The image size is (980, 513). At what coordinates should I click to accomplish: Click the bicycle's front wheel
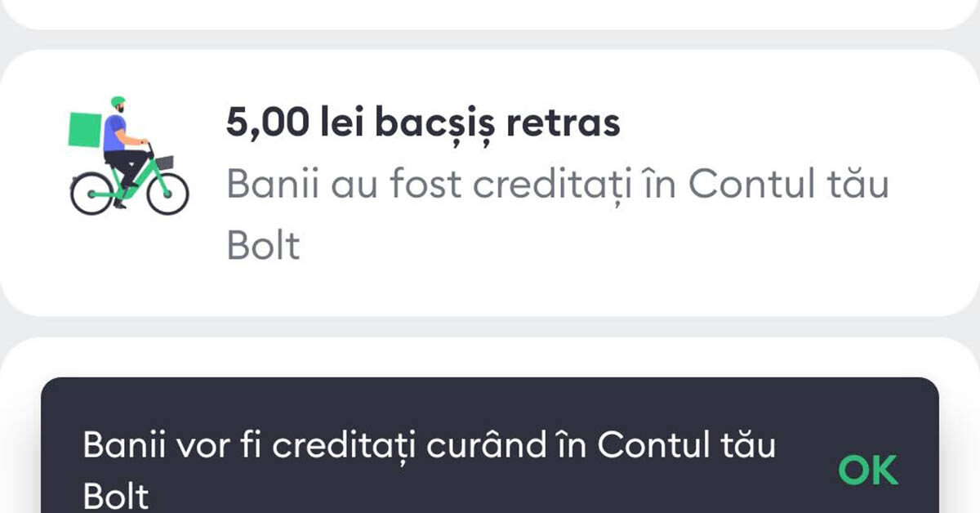(167, 194)
